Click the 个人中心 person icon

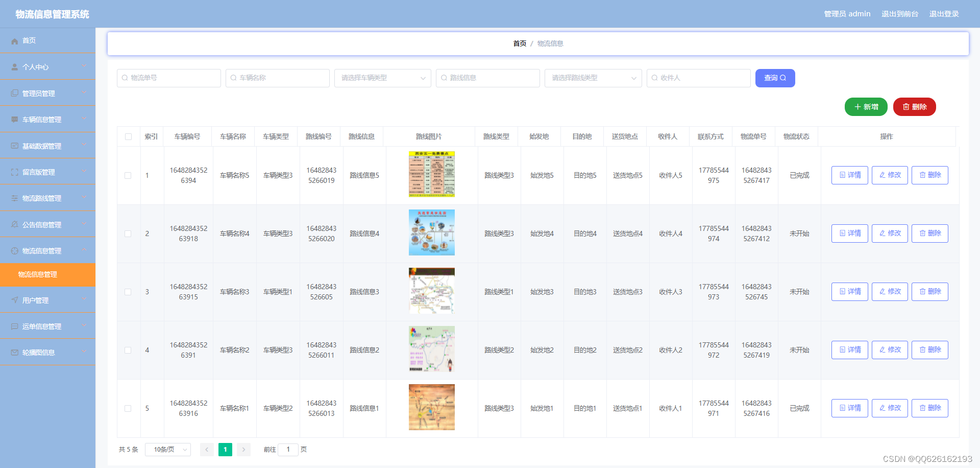coord(14,66)
